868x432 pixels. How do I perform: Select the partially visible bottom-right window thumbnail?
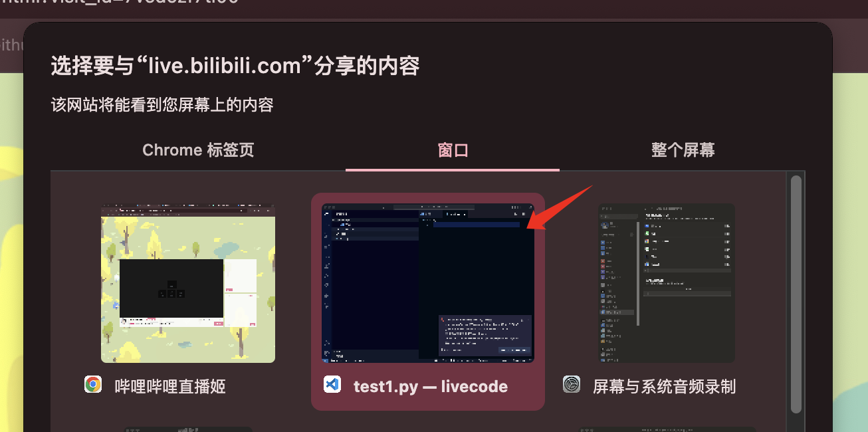coord(667,429)
